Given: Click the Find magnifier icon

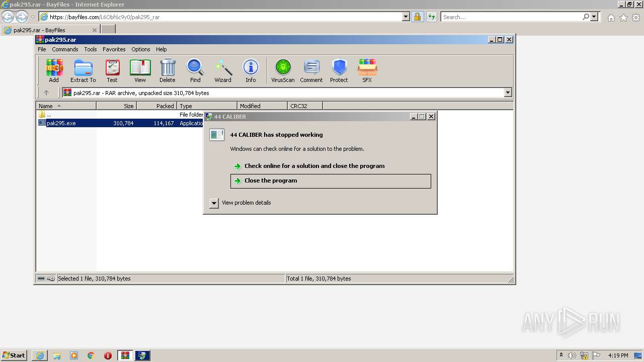Looking at the screenshot, I should 195,70.
